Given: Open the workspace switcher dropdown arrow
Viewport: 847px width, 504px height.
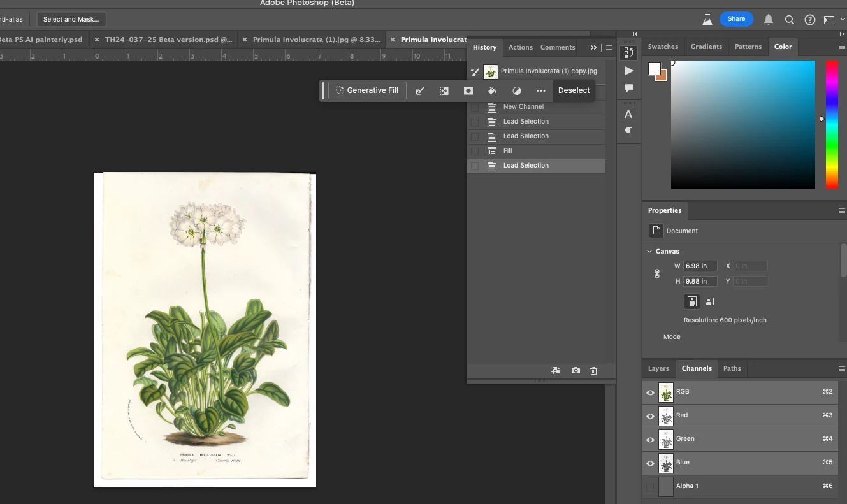Looking at the screenshot, I should [843, 20].
